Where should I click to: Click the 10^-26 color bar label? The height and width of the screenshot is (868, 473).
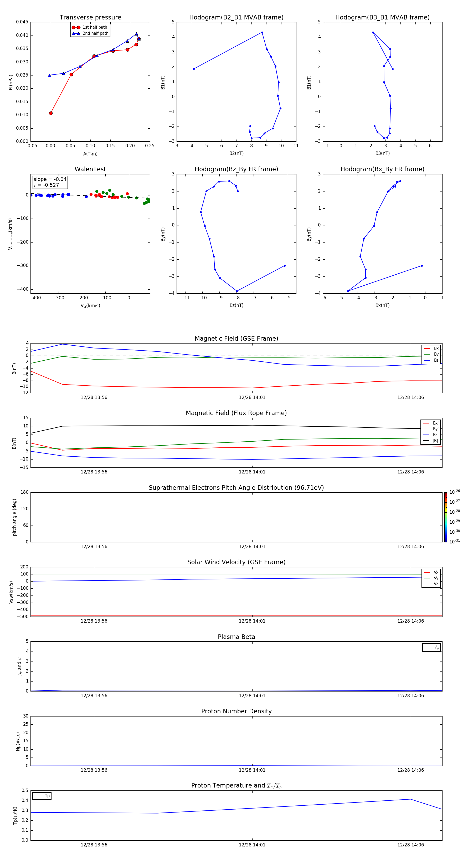(455, 492)
